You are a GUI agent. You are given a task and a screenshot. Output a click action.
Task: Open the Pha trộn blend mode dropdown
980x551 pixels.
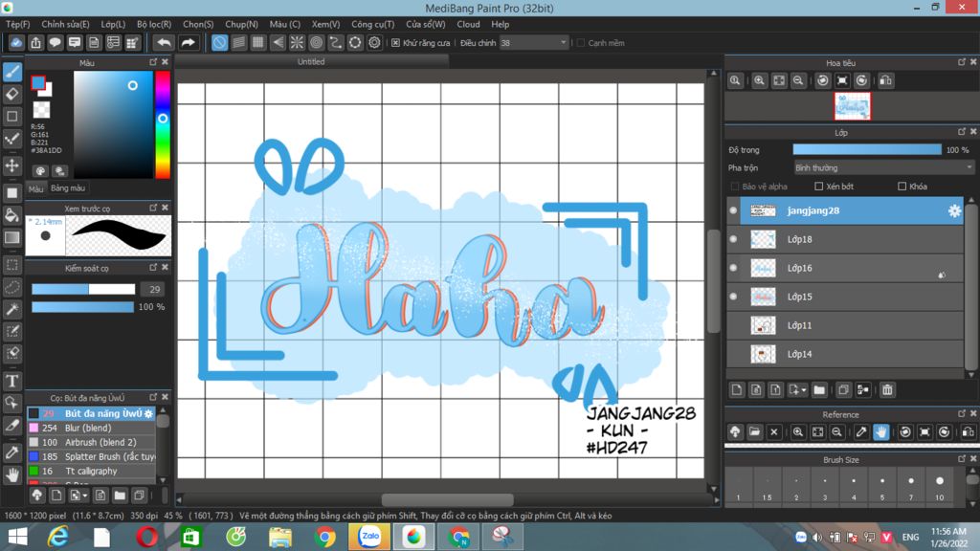tap(883, 167)
